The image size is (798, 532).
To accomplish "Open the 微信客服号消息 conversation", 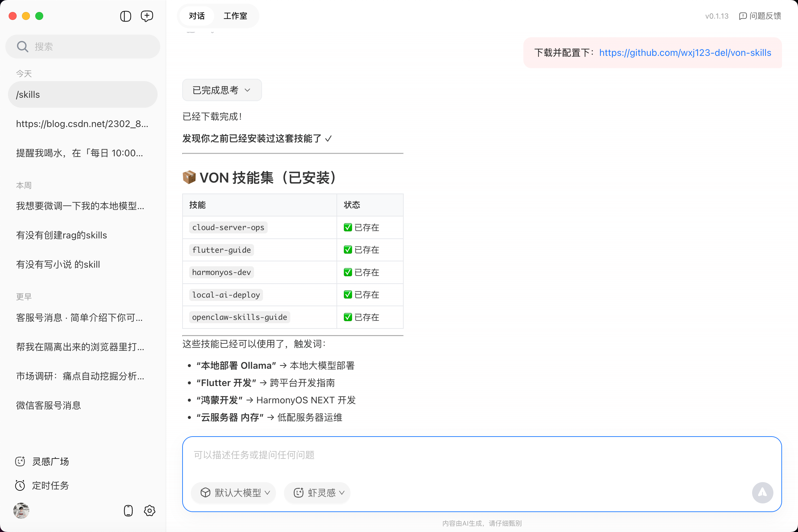I will pos(49,405).
